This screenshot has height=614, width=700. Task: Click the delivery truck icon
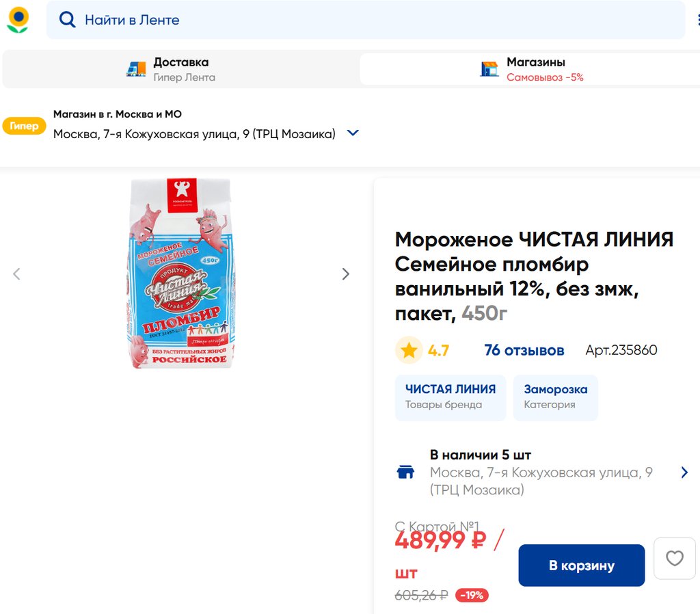coord(136,69)
